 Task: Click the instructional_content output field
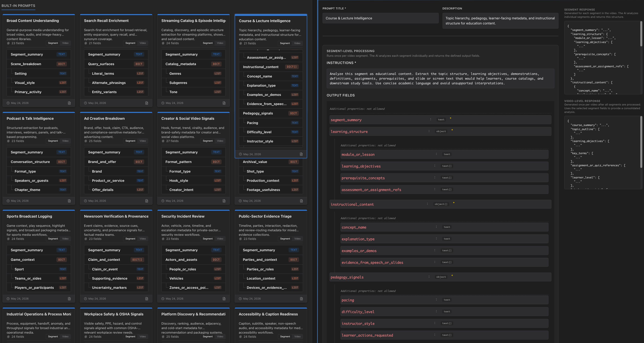(440, 204)
